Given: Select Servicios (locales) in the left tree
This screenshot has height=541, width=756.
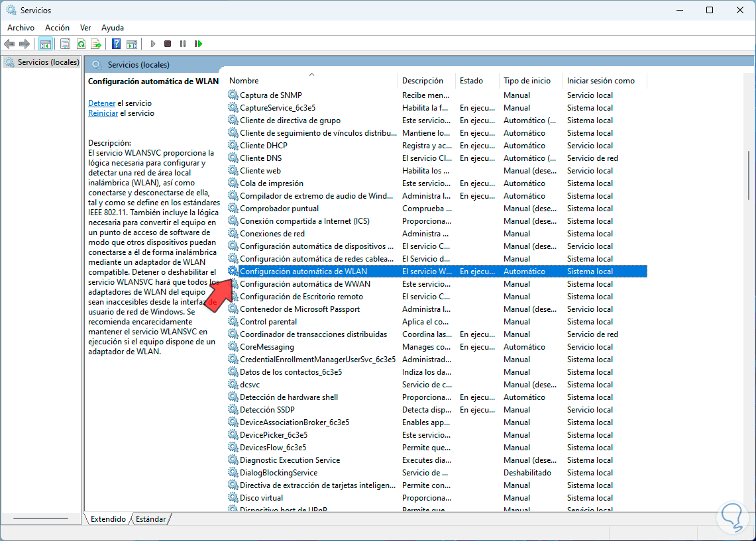Looking at the screenshot, I should point(42,62).
